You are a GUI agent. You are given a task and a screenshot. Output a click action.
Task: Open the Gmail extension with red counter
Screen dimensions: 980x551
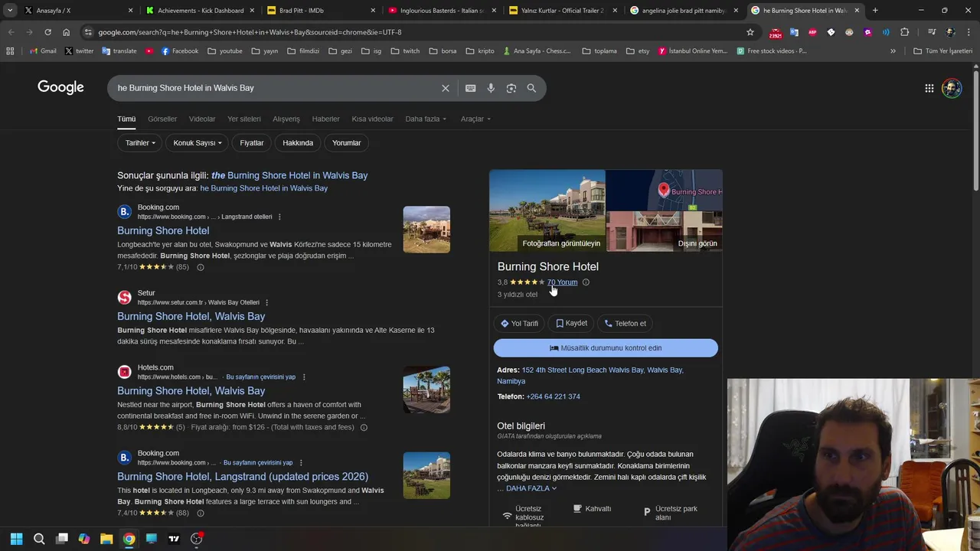[776, 32]
